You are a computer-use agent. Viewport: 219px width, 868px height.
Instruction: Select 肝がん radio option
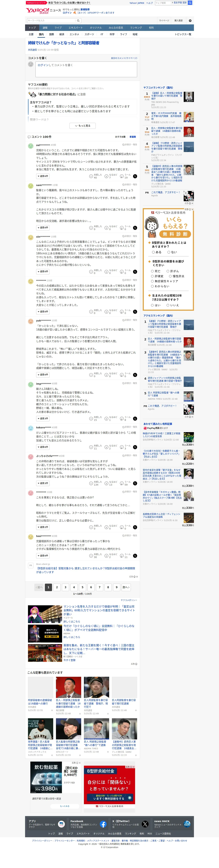click(173, 271)
